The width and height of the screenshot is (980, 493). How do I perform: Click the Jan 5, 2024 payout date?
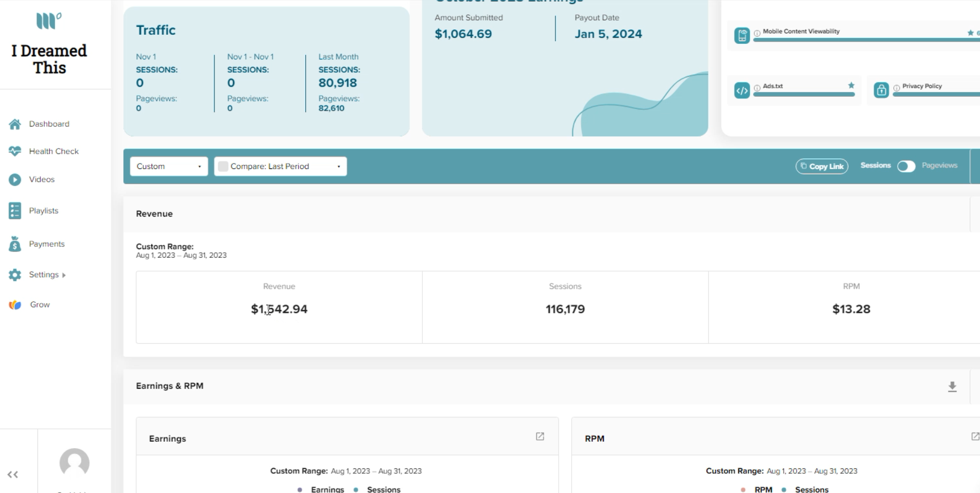[x=608, y=34]
